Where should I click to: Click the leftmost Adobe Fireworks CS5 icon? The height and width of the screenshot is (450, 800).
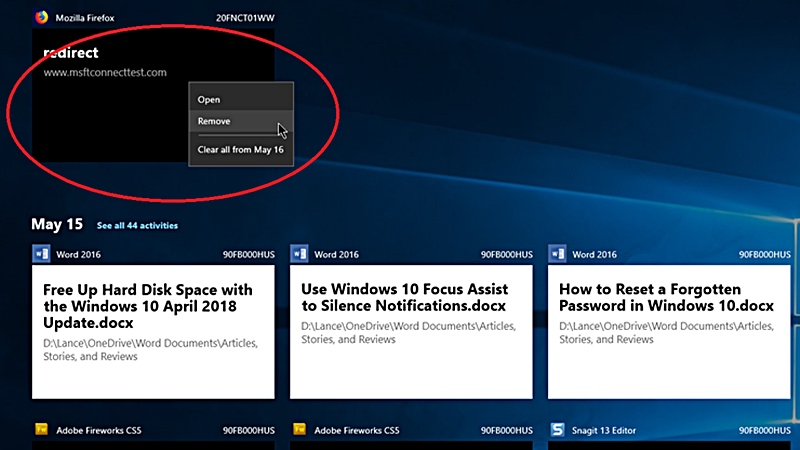41,430
